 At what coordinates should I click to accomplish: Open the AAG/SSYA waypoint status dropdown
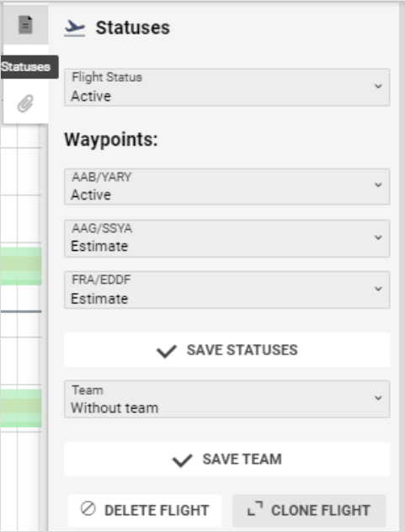226,238
